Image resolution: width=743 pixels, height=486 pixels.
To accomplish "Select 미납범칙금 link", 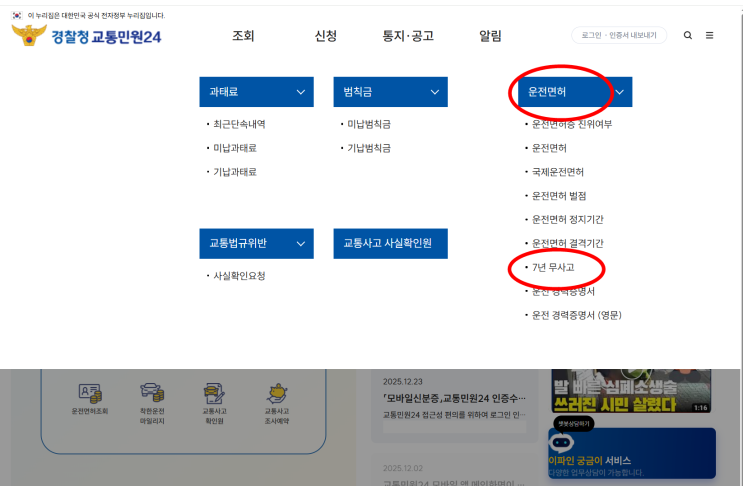I will 369,124.
